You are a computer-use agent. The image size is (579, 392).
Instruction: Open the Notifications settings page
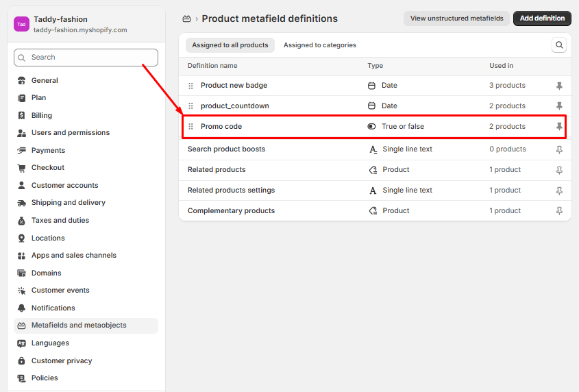(53, 308)
